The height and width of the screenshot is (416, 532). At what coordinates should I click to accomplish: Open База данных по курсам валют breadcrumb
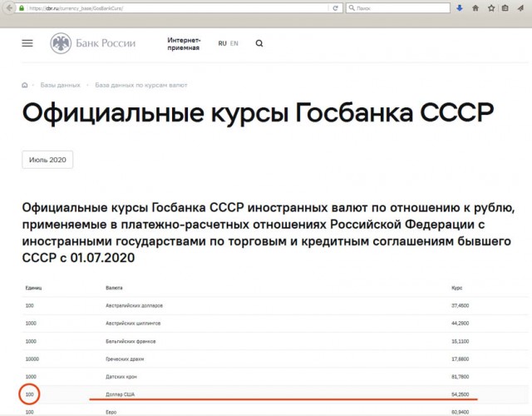[x=141, y=85]
